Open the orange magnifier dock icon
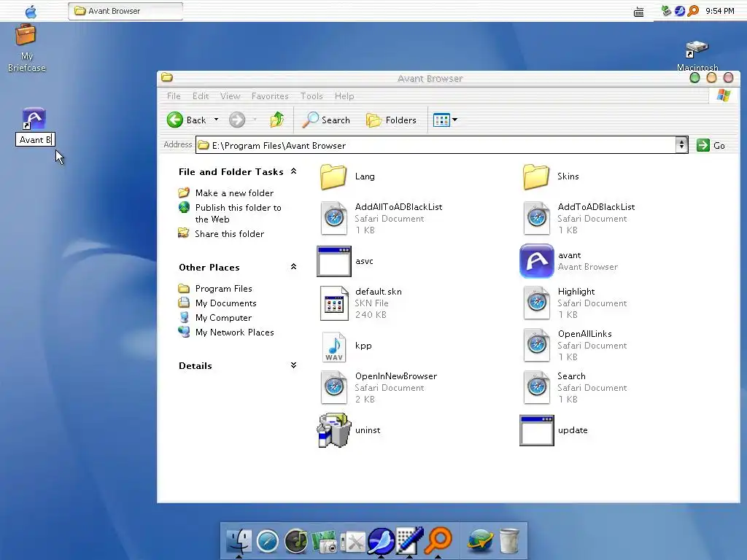This screenshot has width=747, height=560. click(x=438, y=540)
